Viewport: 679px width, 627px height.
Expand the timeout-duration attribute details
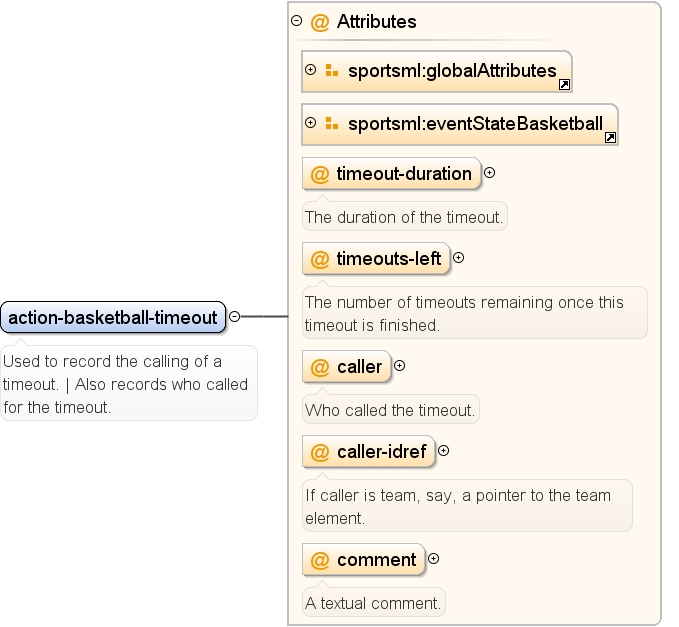(489, 173)
